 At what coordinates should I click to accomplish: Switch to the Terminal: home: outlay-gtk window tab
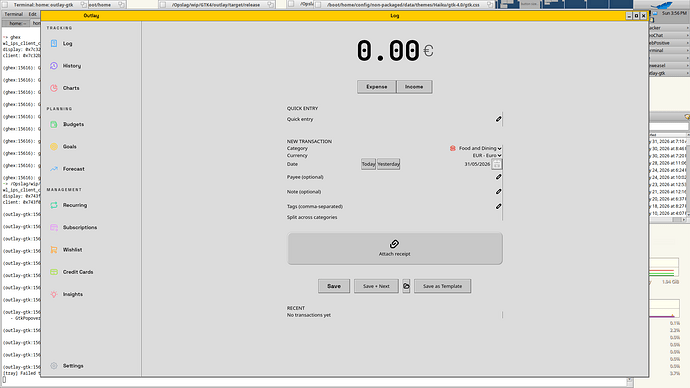tap(43, 5)
